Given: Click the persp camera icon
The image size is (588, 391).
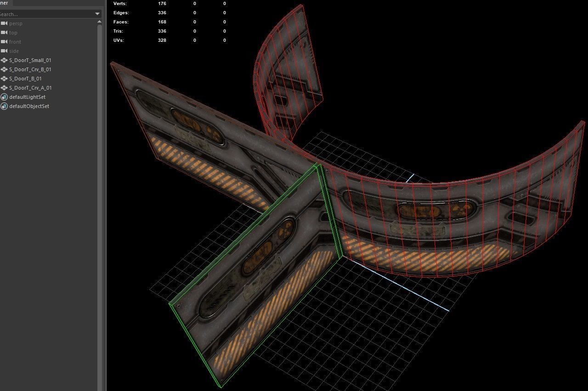Looking at the screenshot, I should pos(5,23).
